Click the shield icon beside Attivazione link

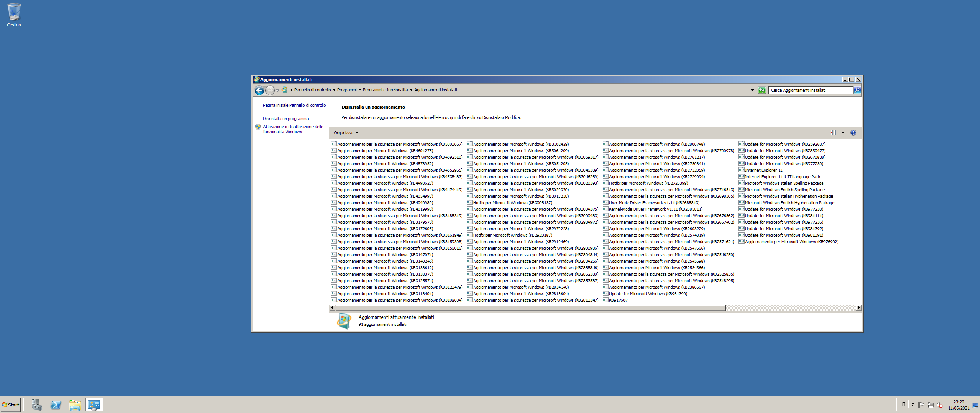click(x=258, y=127)
